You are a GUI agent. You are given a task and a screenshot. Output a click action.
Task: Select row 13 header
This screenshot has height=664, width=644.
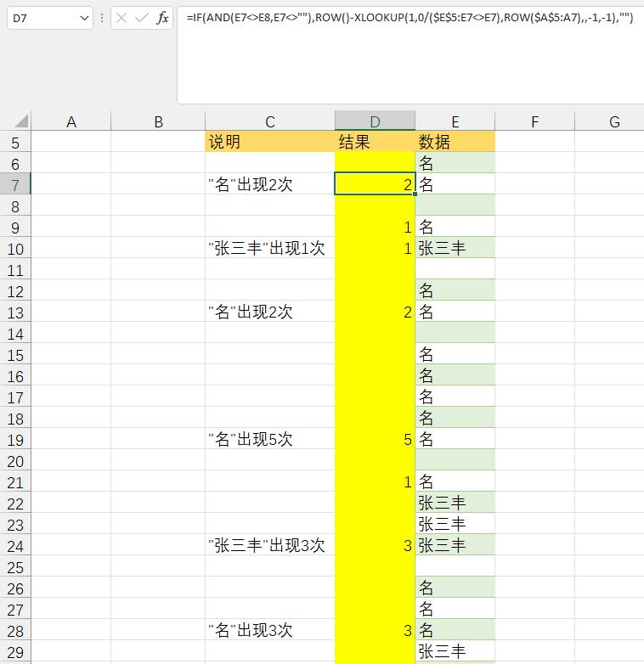point(15,312)
